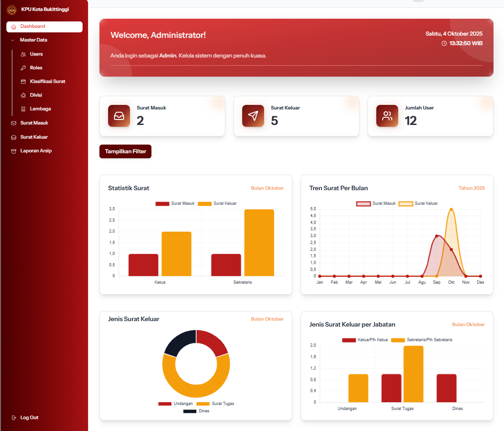
Task: Select the Roles key icon
Action: click(x=23, y=68)
